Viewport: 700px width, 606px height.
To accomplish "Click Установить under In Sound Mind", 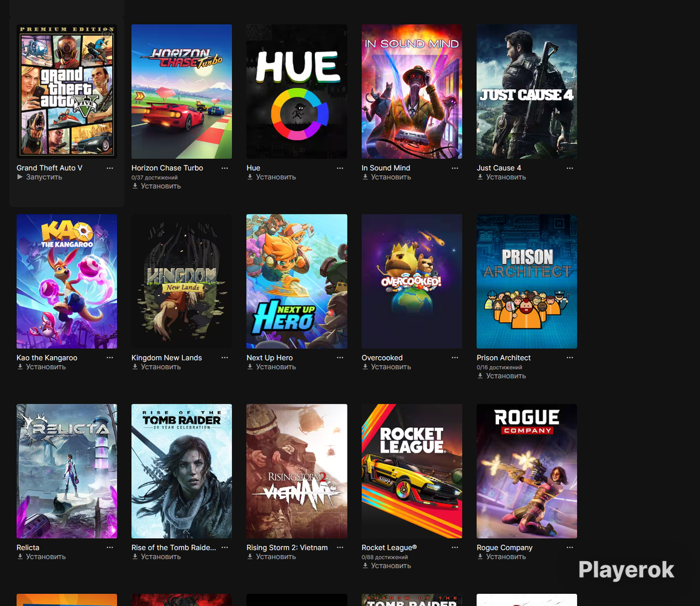I will coord(386,178).
